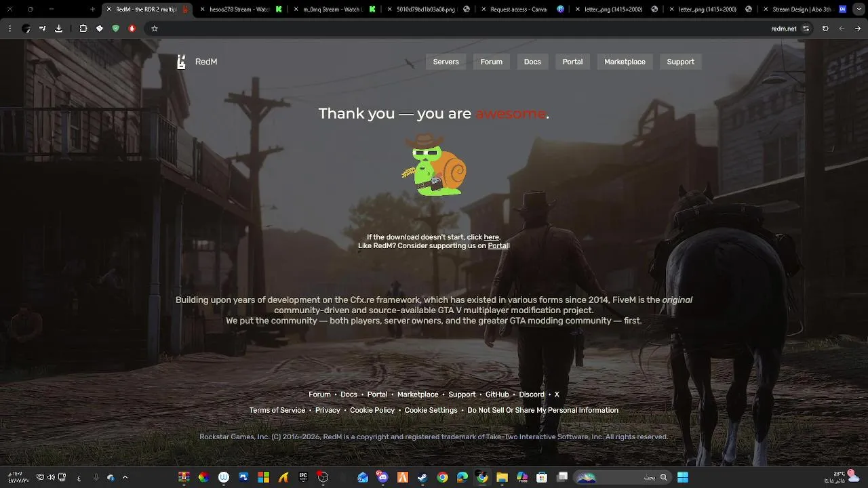Screen dimensions: 868x488
Task: Open the Cookie Policy link
Action: click(x=372, y=410)
